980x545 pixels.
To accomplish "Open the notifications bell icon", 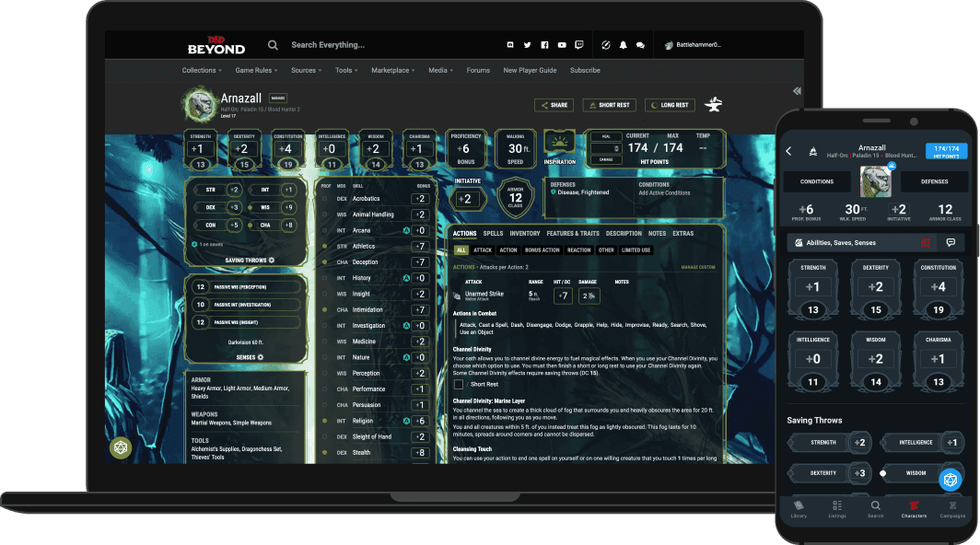I will coord(625,44).
